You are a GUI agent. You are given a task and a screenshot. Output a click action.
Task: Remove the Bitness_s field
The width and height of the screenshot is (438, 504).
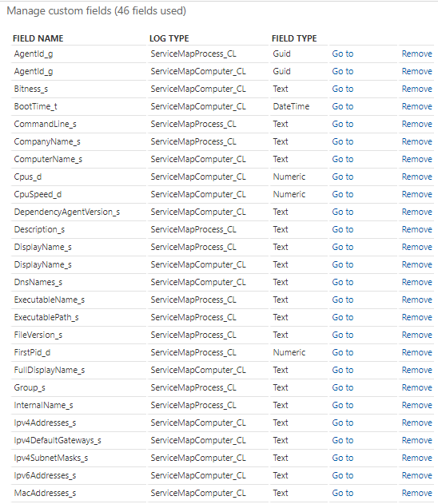coord(416,89)
